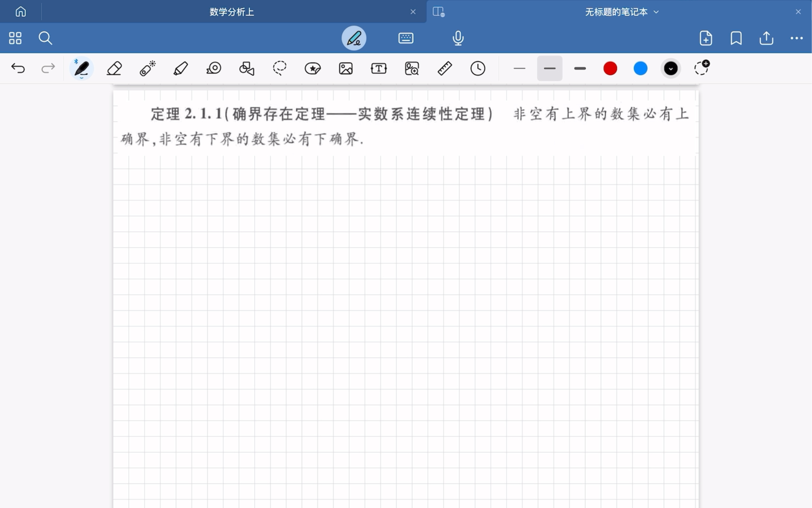Select the Highlighter tool
Screen dimensions: 812x508
click(181, 68)
